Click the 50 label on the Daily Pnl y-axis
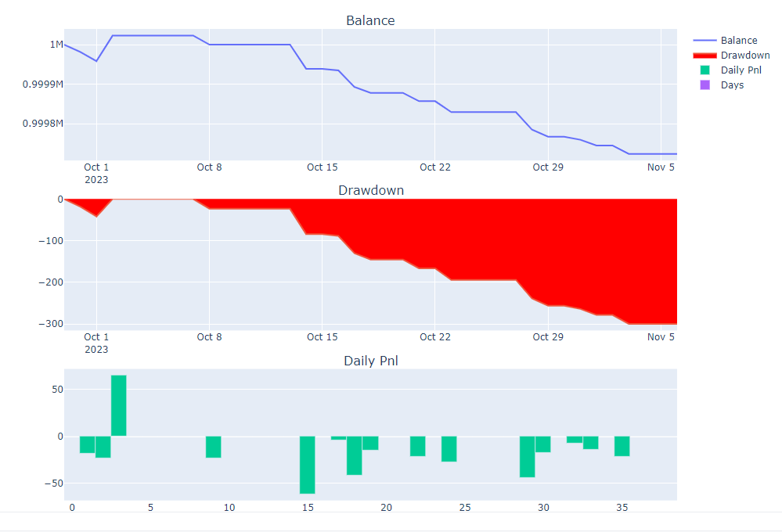Image resolution: width=782 pixels, height=532 pixels. click(x=58, y=390)
